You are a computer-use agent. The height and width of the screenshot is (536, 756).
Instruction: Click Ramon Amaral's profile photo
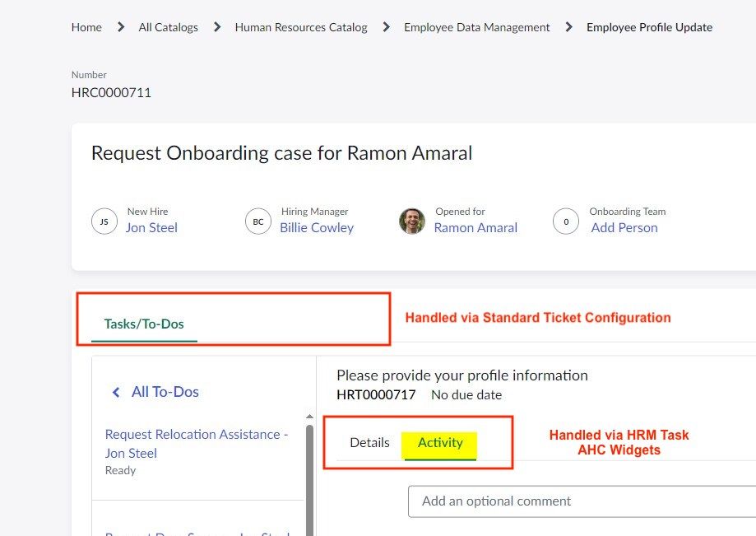pyautogui.click(x=411, y=221)
